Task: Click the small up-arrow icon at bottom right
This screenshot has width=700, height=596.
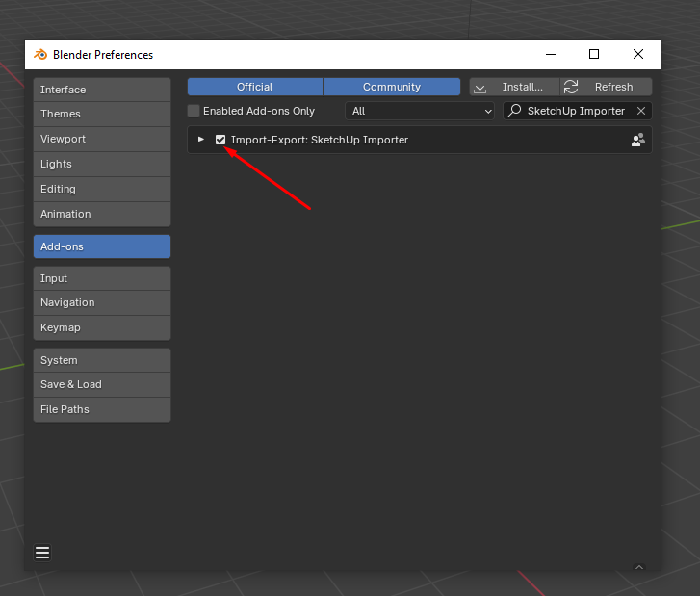Action: coord(638,567)
